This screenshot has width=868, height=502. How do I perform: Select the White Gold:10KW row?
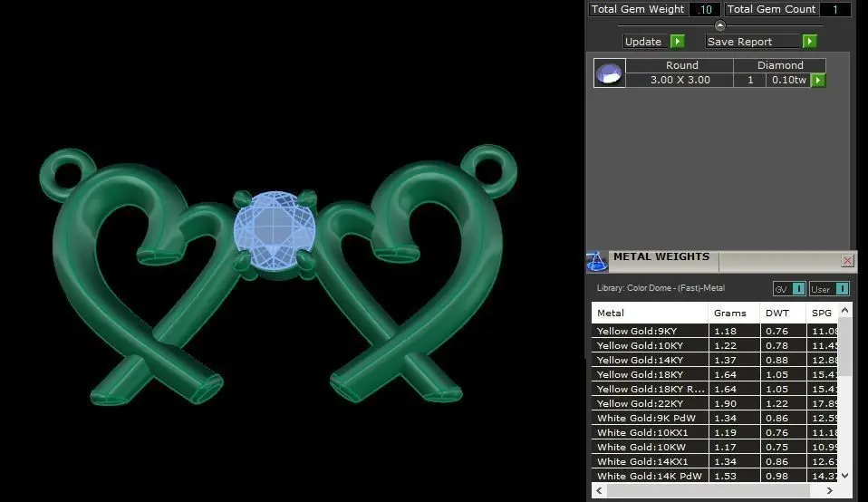point(714,448)
